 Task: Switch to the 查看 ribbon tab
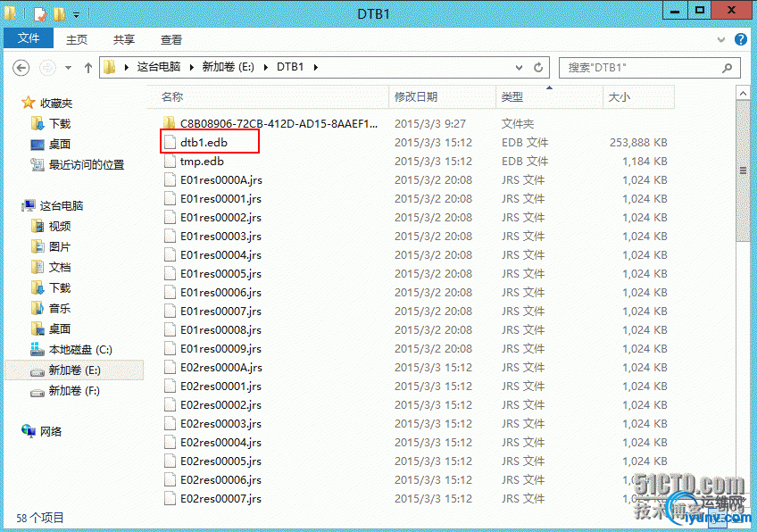(x=171, y=39)
